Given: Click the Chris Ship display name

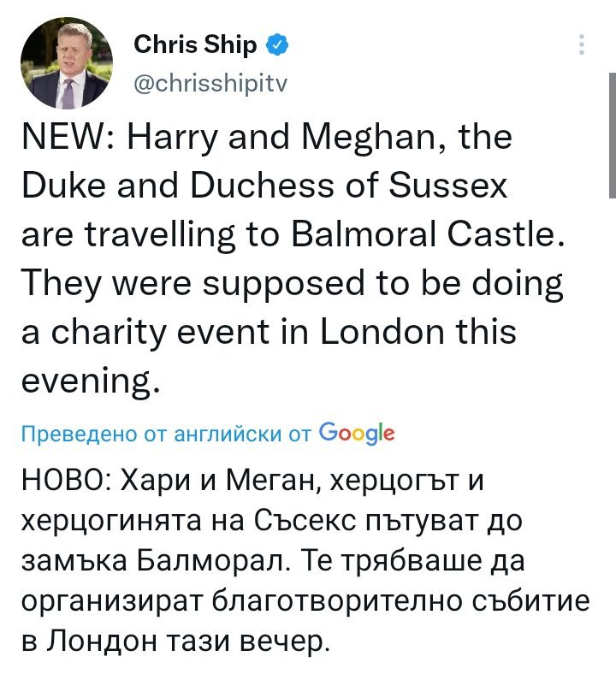Looking at the screenshot, I should [x=195, y=44].
